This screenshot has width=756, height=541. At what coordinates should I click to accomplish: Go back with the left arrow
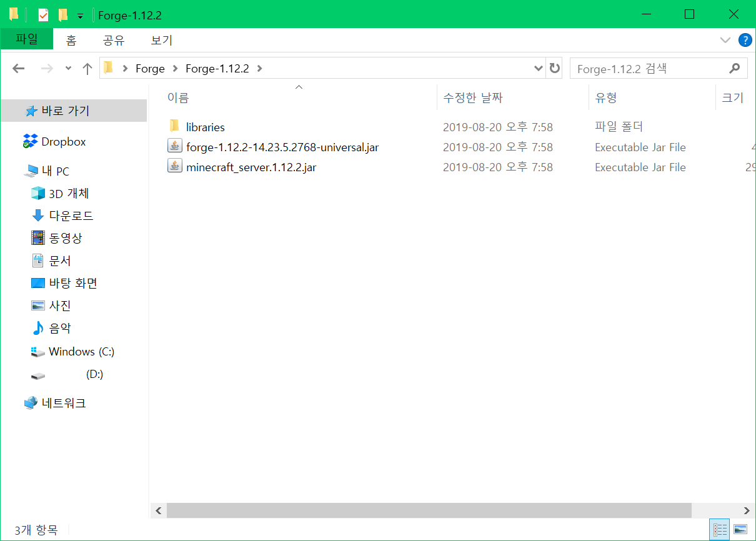[19, 69]
